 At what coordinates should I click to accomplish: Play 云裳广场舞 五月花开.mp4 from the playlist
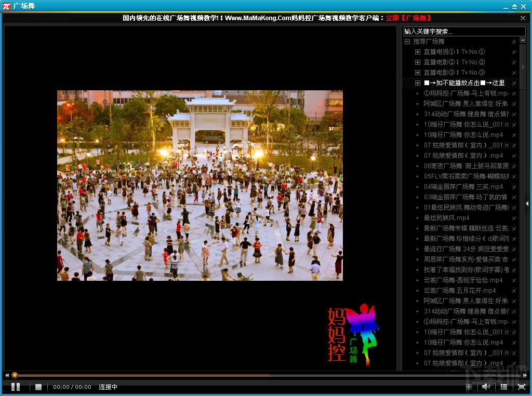tap(459, 291)
